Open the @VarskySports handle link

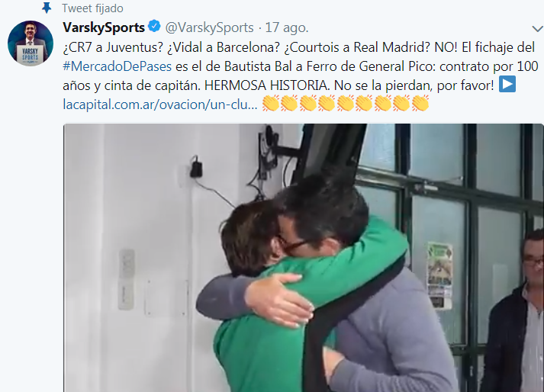[x=209, y=27]
